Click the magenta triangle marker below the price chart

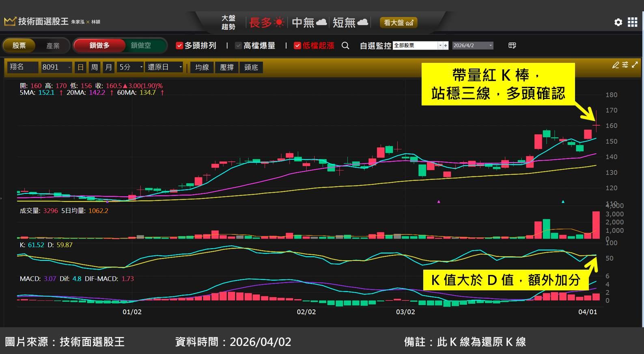coord(439,202)
